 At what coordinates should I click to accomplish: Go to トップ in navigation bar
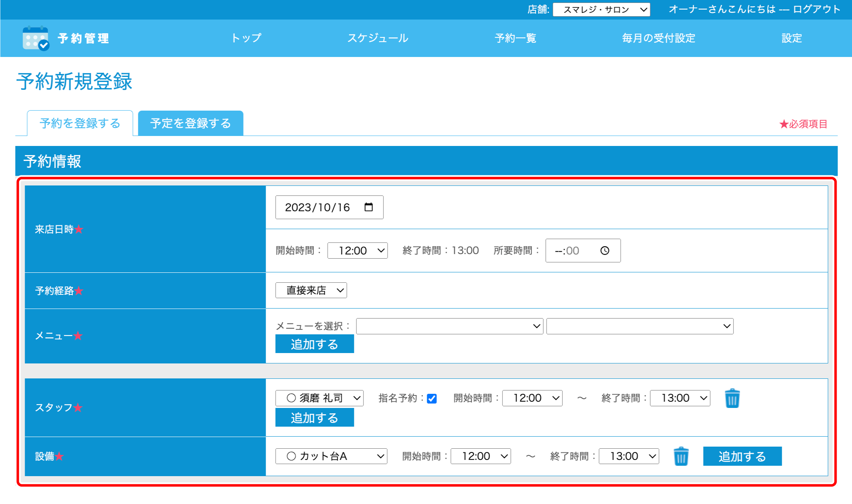point(246,38)
